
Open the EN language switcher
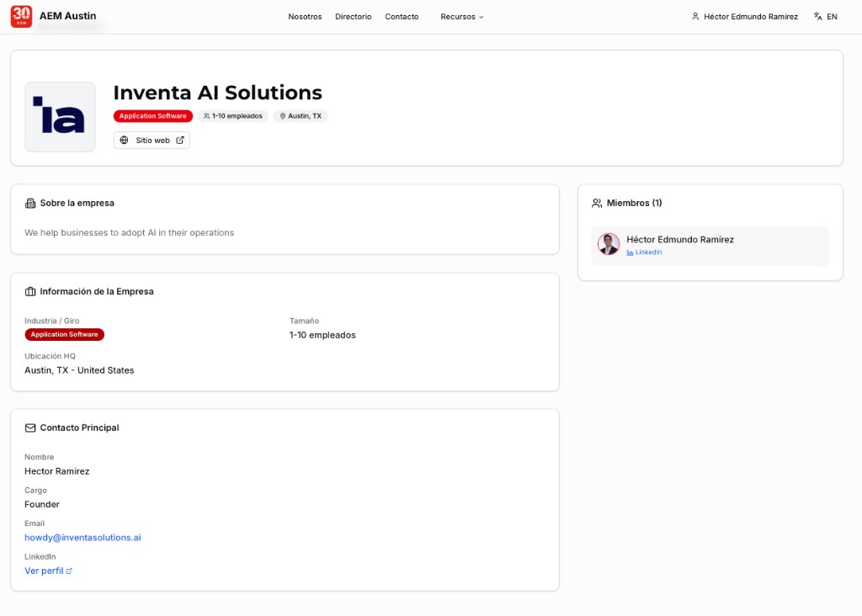(831, 17)
